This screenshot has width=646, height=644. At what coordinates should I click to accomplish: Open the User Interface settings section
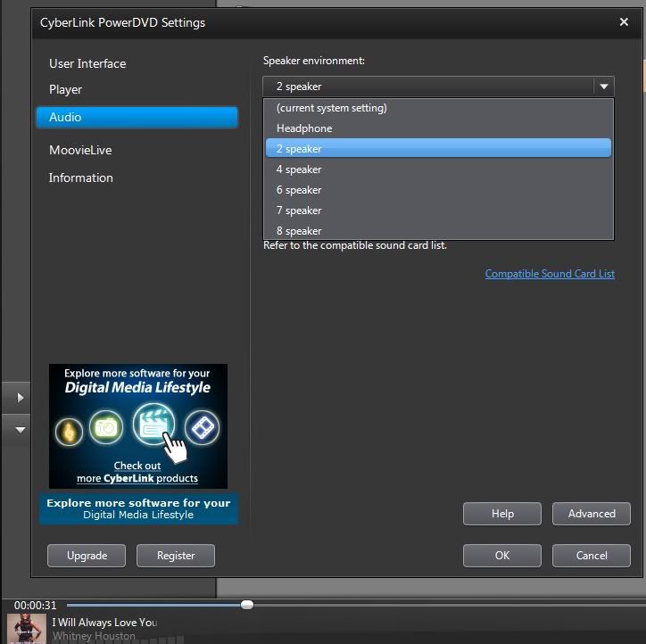[87, 63]
